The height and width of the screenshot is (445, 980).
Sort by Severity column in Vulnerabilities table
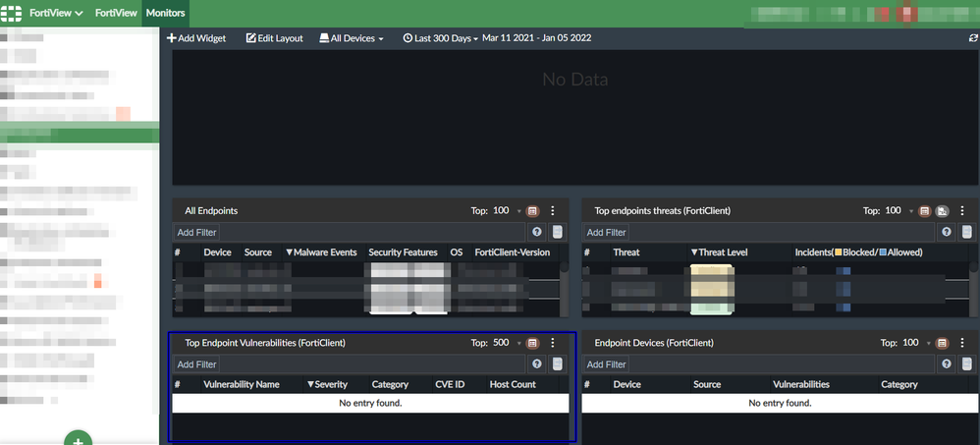tap(327, 384)
